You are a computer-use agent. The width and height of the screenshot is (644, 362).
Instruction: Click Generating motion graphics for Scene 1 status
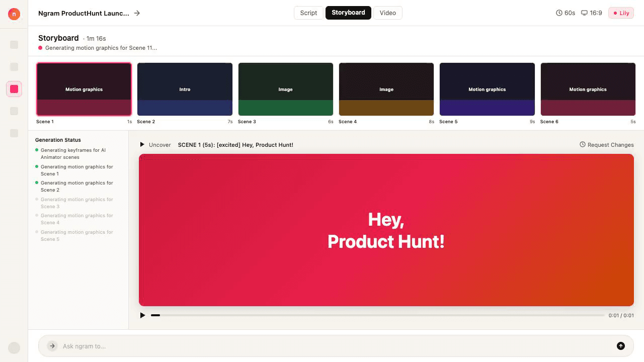tap(77, 170)
